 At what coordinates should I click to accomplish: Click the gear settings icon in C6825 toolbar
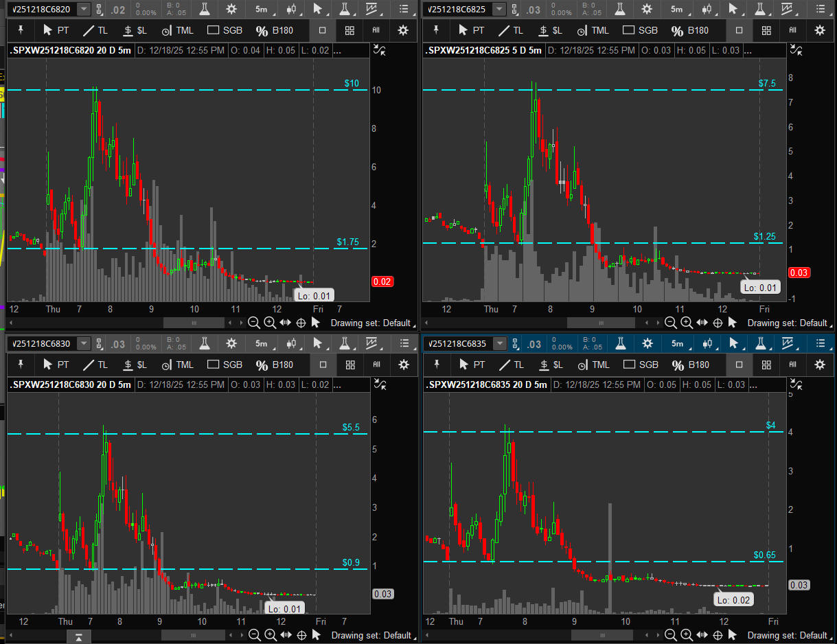point(647,9)
